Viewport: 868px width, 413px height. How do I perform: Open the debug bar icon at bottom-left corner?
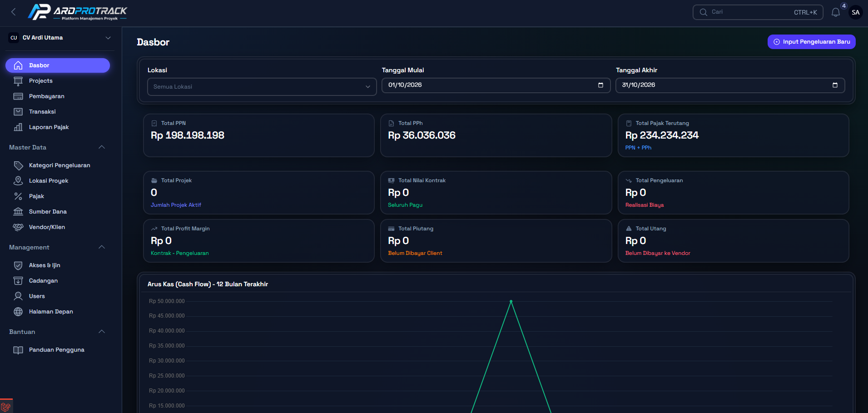coord(6,406)
